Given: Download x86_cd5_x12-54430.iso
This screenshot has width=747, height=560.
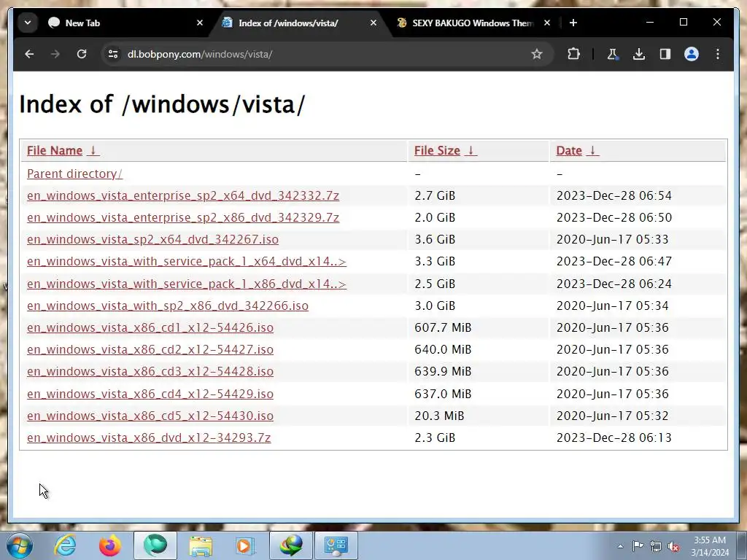Looking at the screenshot, I should click(x=150, y=416).
